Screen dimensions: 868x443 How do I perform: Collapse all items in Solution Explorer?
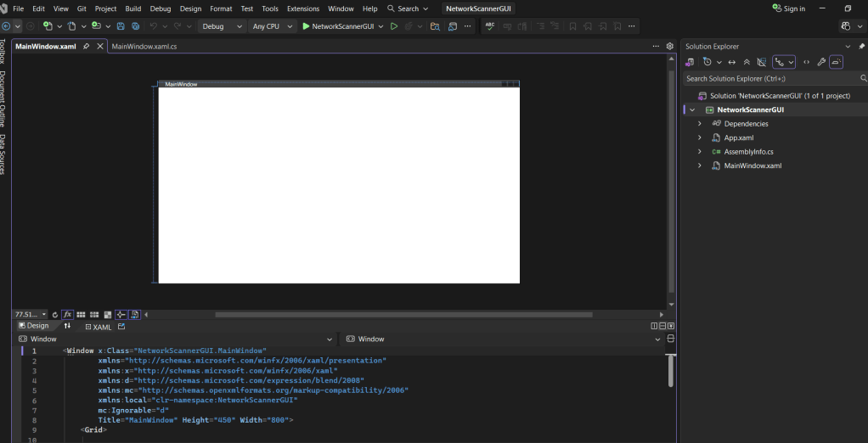[747, 62]
